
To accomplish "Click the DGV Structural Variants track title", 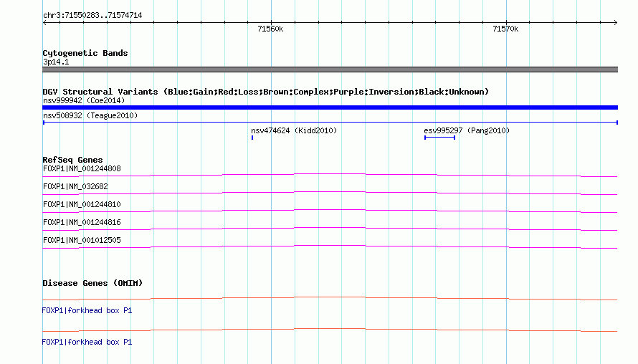I will point(266,92).
